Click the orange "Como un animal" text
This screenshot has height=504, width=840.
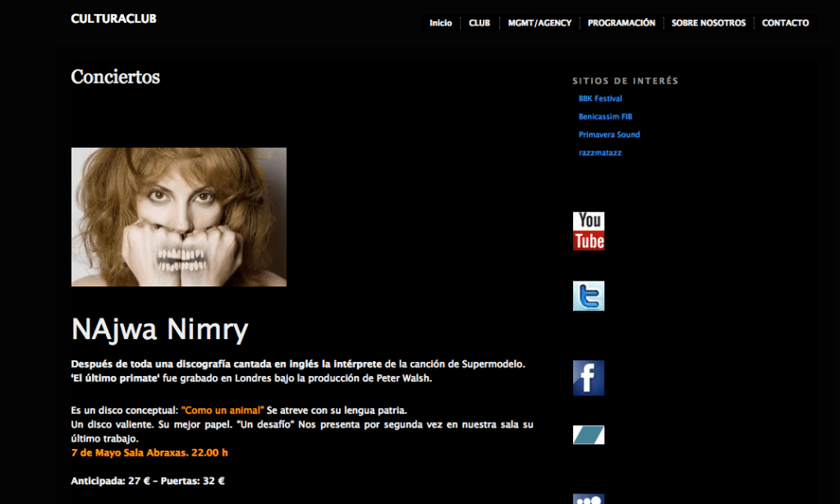(x=223, y=410)
